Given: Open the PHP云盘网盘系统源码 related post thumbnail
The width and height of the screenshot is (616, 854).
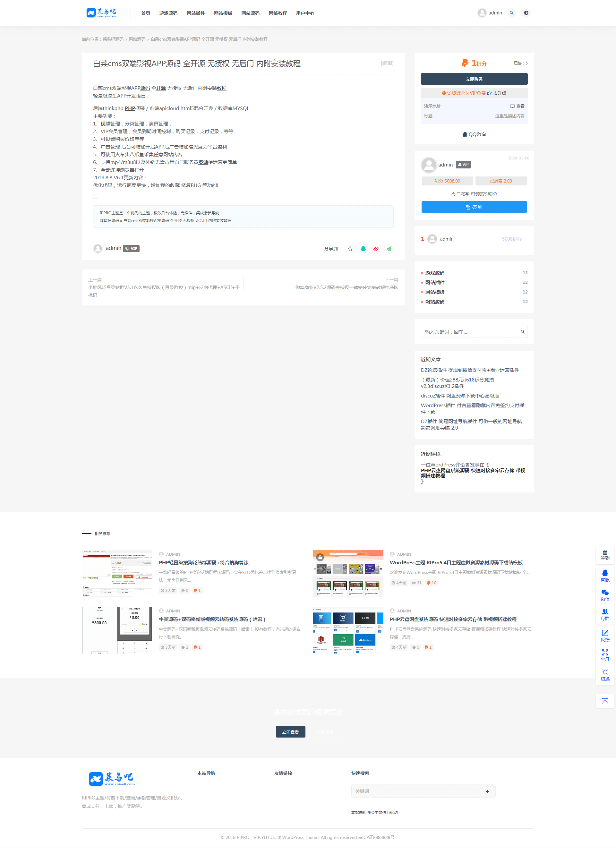Looking at the screenshot, I should [348, 630].
